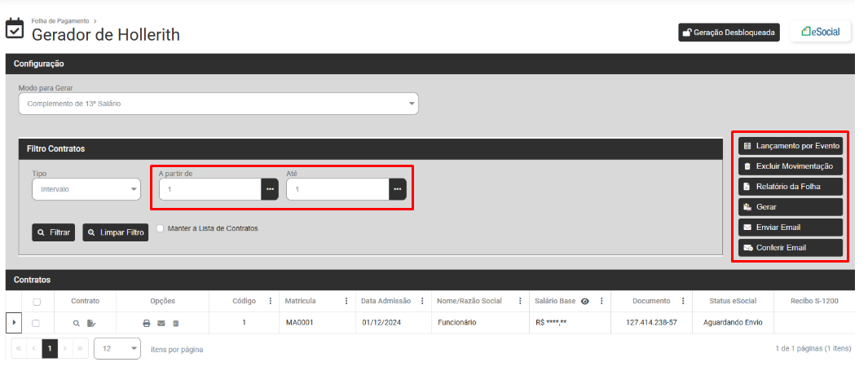Image resolution: width=868 pixels, height=371 pixels.
Task: Go to the first page of results
Action: pos(18,349)
